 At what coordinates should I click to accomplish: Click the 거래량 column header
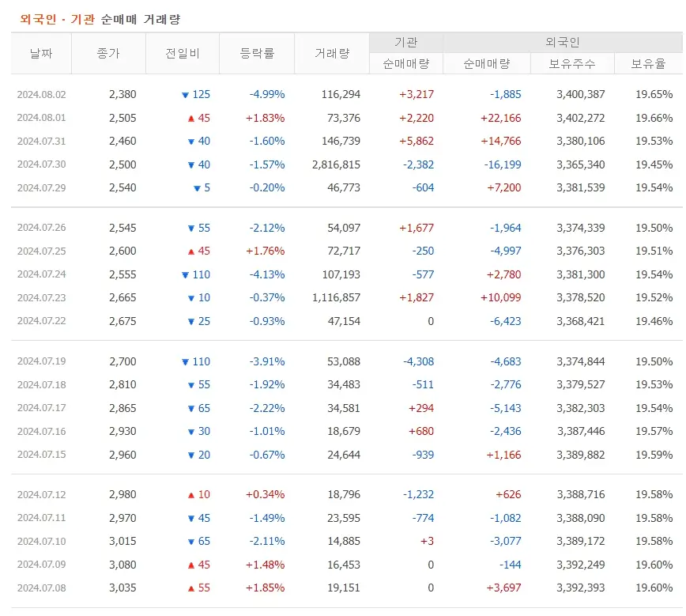[332, 53]
